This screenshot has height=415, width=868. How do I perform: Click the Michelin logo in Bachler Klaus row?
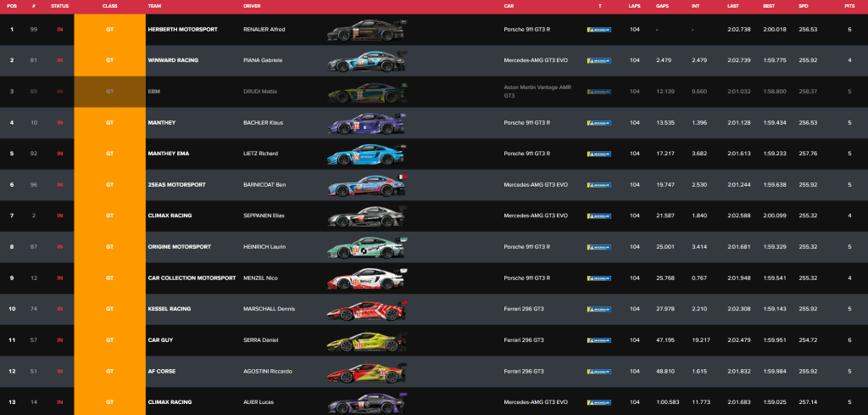(599, 122)
